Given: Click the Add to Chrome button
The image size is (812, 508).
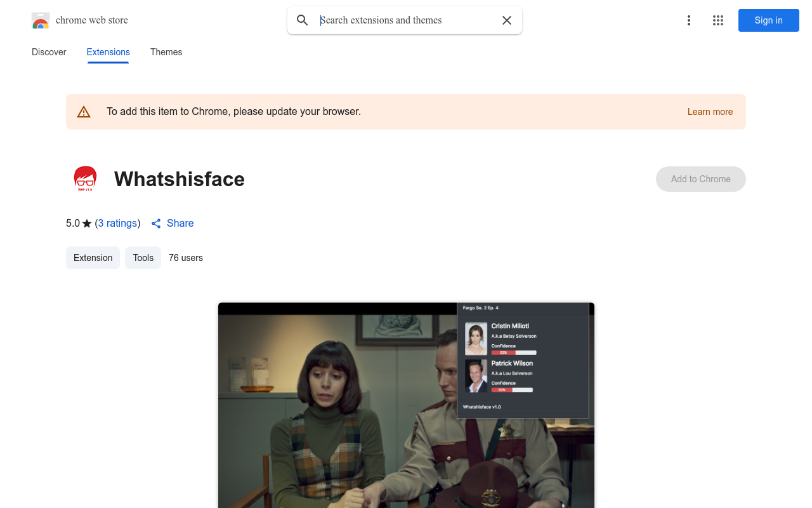Looking at the screenshot, I should tap(701, 179).
